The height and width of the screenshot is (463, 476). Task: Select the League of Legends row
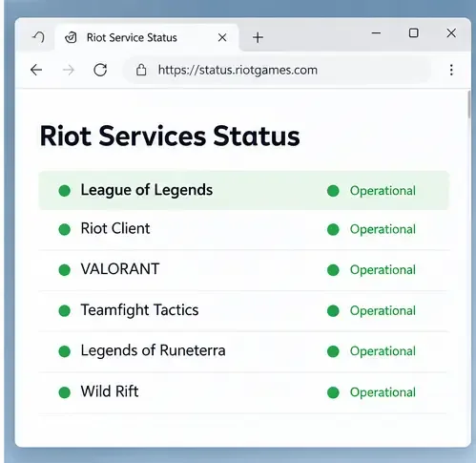point(243,190)
